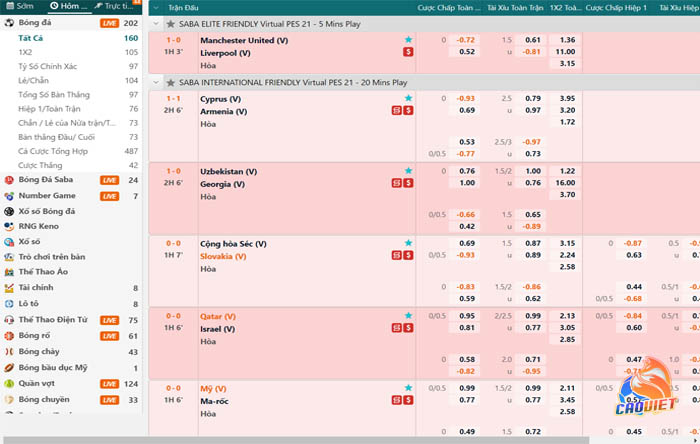
Task: Collapse the SABA ELITE FRIENDLY league section
Action: [156, 24]
